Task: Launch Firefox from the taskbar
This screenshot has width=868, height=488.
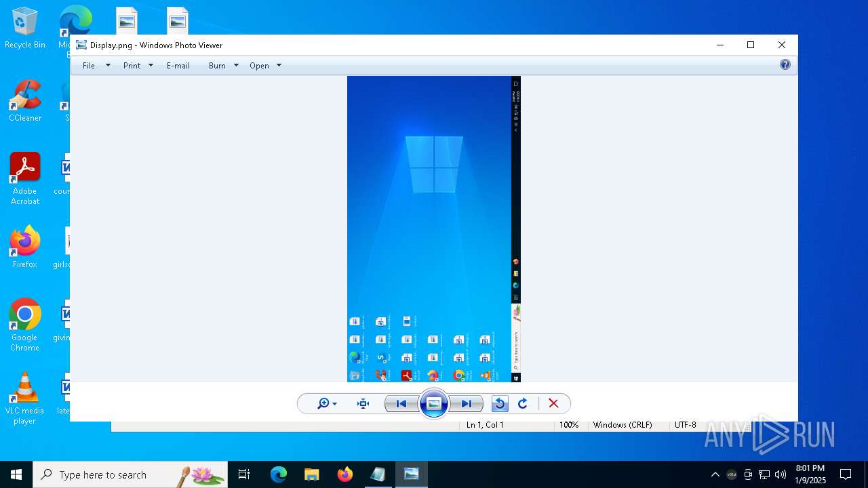Action: tap(344, 474)
